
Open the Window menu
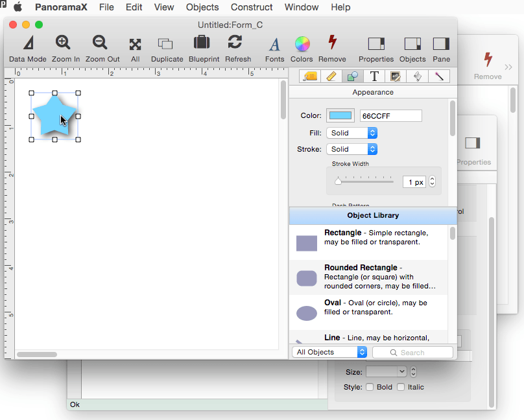click(x=302, y=7)
